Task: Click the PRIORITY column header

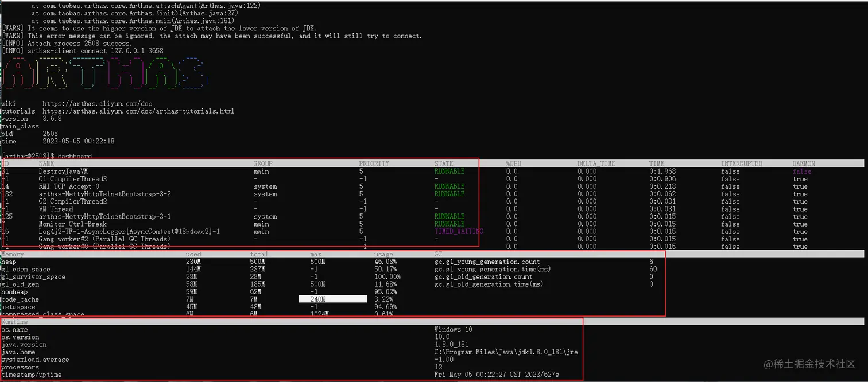Action: pyautogui.click(x=374, y=163)
